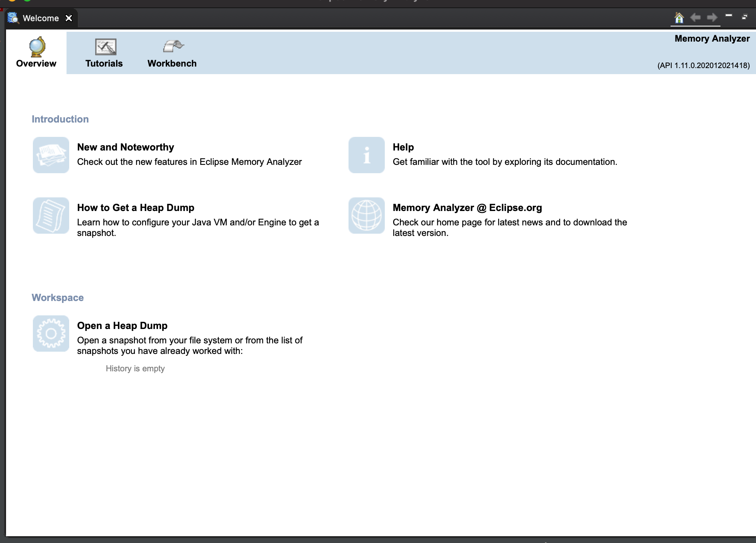756x543 pixels.
Task: Click the heap dump document icon
Action: [x=51, y=216]
